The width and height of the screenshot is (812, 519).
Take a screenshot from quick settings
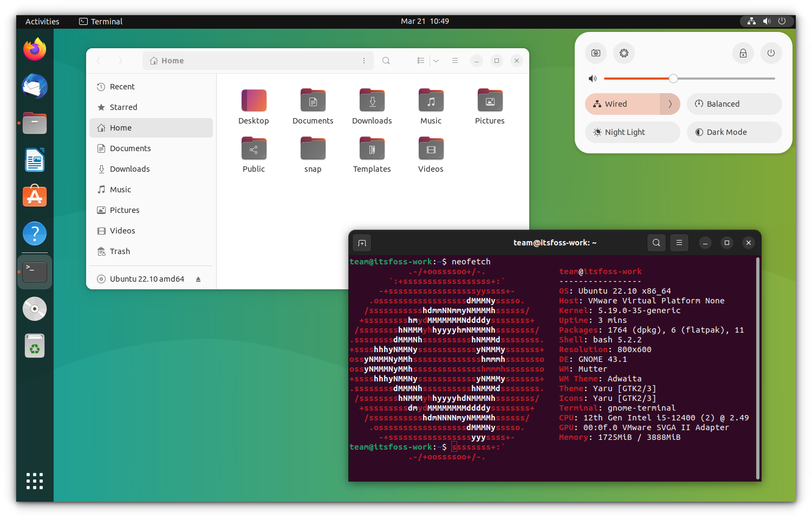coord(596,53)
